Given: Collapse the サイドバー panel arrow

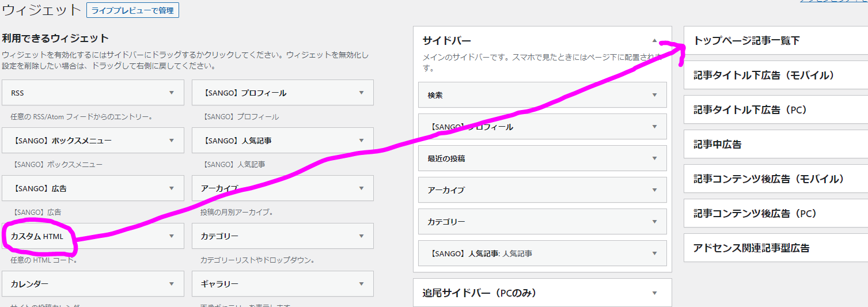Looking at the screenshot, I should [654, 41].
